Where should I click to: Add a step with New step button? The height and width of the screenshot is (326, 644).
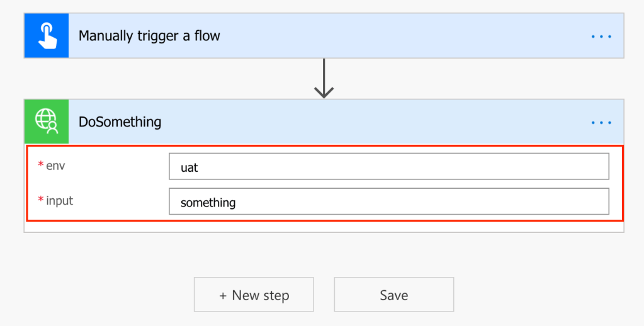pyautogui.click(x=254, y=295)
